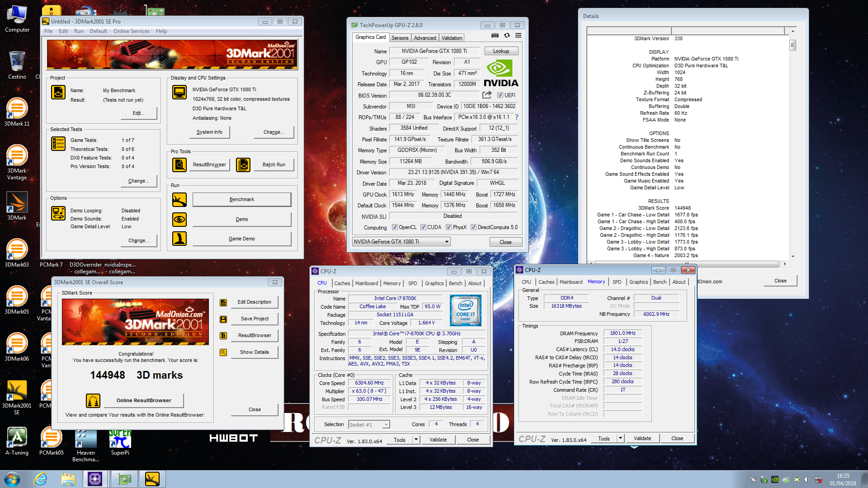Expand the Tools dropdown arrow in CPU-Z Memory window

pyautogui.click(x=620, y=438)
